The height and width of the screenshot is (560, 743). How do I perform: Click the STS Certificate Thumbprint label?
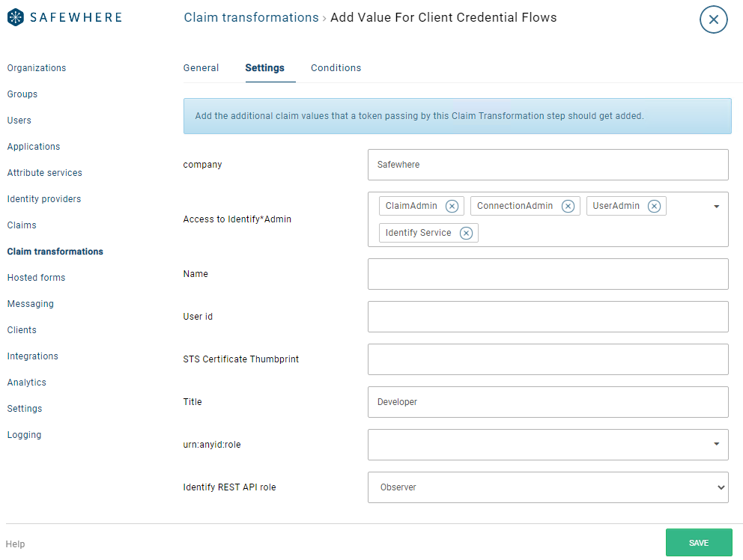click(x=240, y=359)
